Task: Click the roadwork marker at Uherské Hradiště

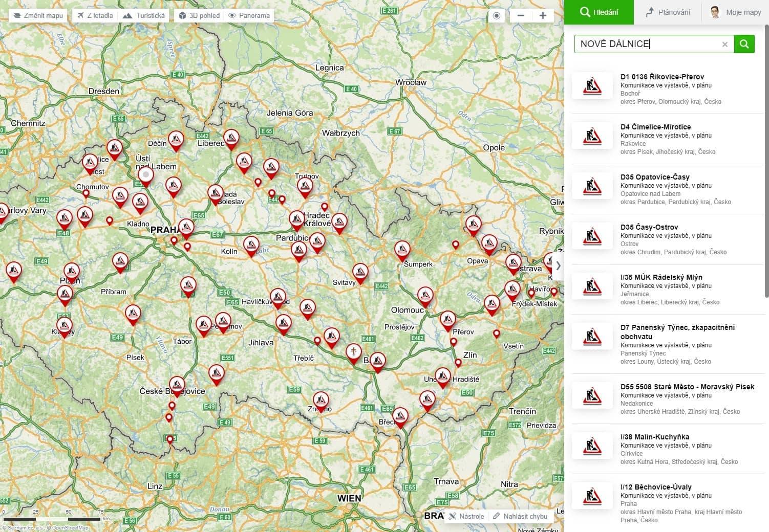Action: [x=443, y=377]
